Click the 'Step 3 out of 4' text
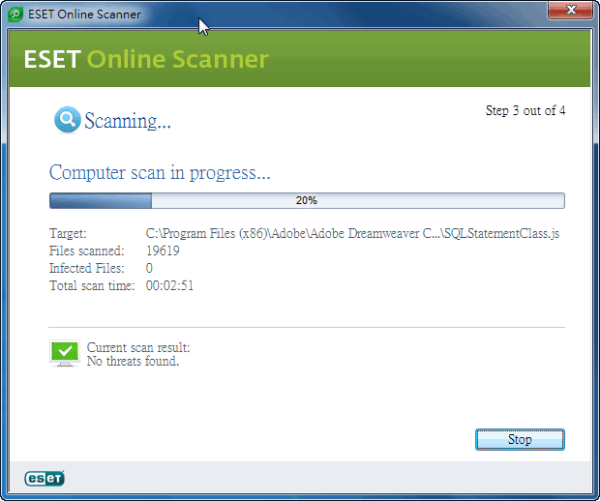 (x=525, y=111)
